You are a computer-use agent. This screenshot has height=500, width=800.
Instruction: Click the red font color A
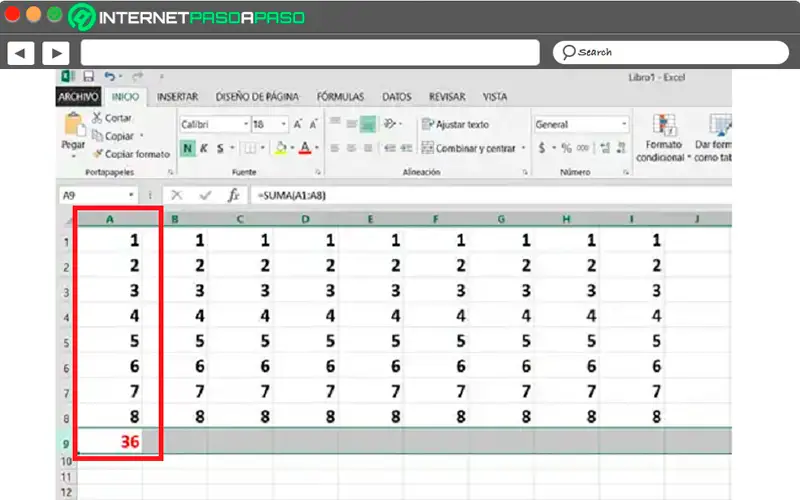point(305,148)
